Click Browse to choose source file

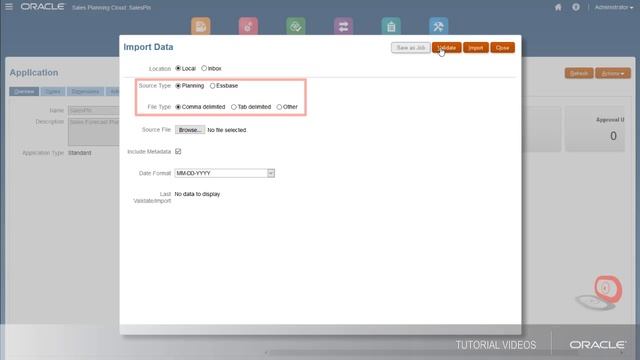click(190, 130)
